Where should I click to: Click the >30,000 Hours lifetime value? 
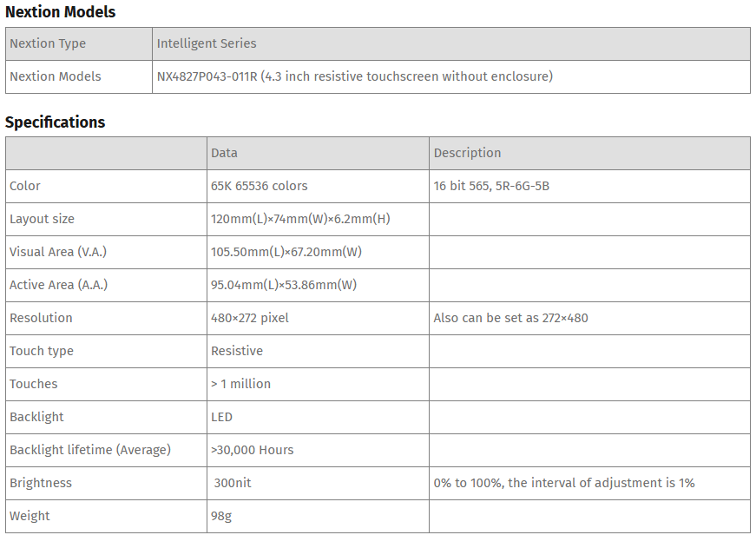point(253,450)
